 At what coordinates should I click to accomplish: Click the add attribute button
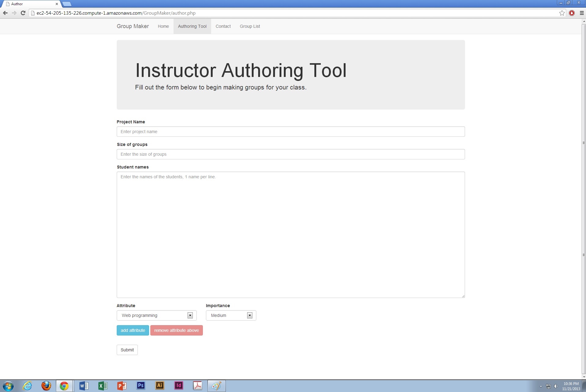click(x=133, y=330)
